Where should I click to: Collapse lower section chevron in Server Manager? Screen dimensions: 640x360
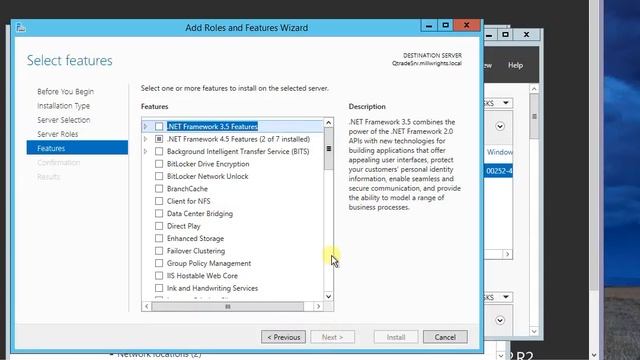(x=500, y=320)
